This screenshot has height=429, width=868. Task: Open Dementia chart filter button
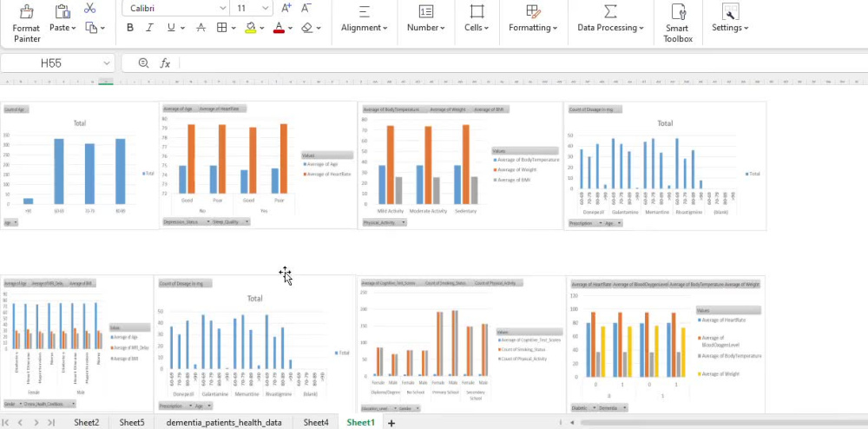[x=613, y=408]
